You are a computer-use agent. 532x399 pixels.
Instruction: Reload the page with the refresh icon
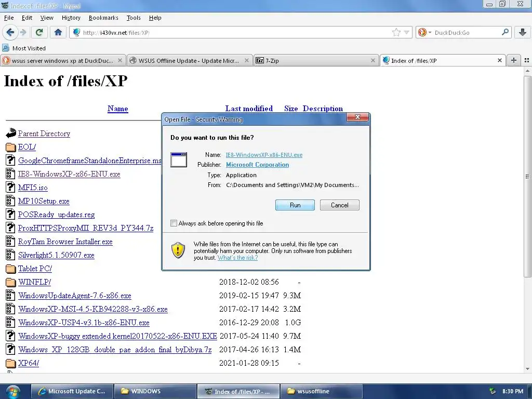click(x=39, y=32)
